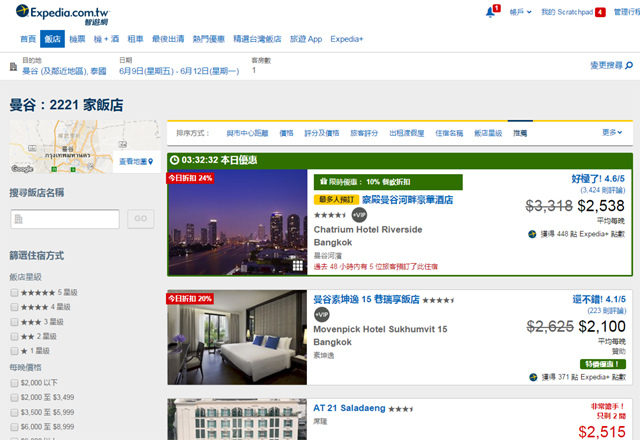Click the 6月9日 - 6月12日 date link
This screenshot has height=440, width=640.
[179, 71]
